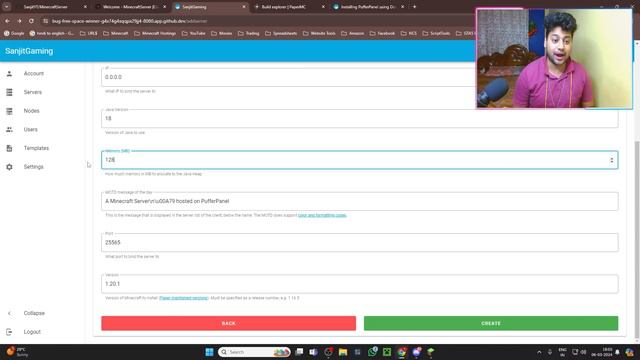Open the Nodes sidebar icon
Image resolution: width=640 pixels, height=360 pixels.
(x=9, y=111)
